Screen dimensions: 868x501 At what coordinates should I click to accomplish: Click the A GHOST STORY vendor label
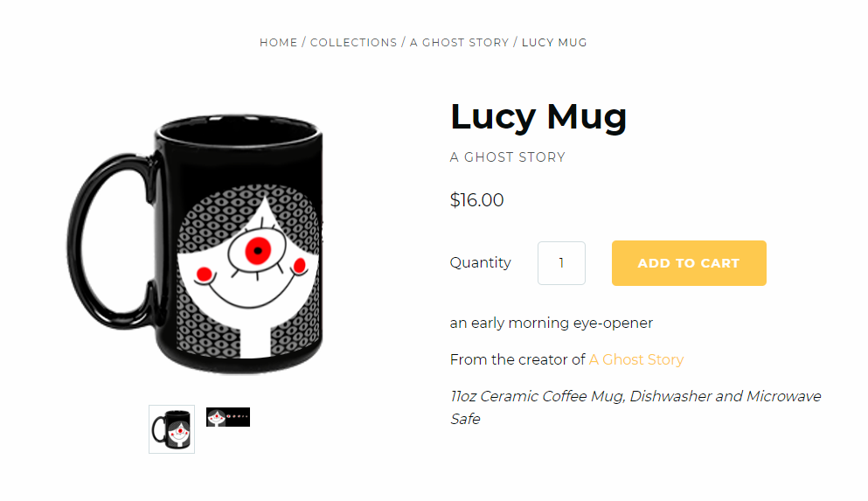click(507, 157)
